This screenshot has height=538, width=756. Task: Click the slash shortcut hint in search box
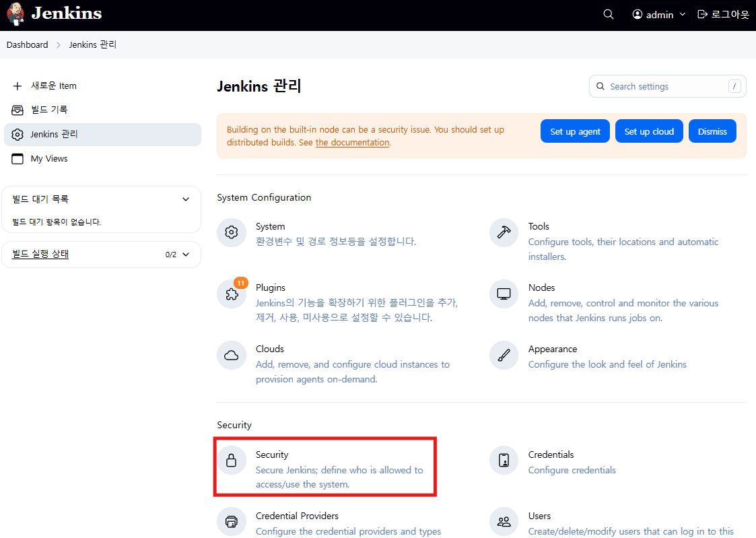pyautogui.click(x=734, y=86)
